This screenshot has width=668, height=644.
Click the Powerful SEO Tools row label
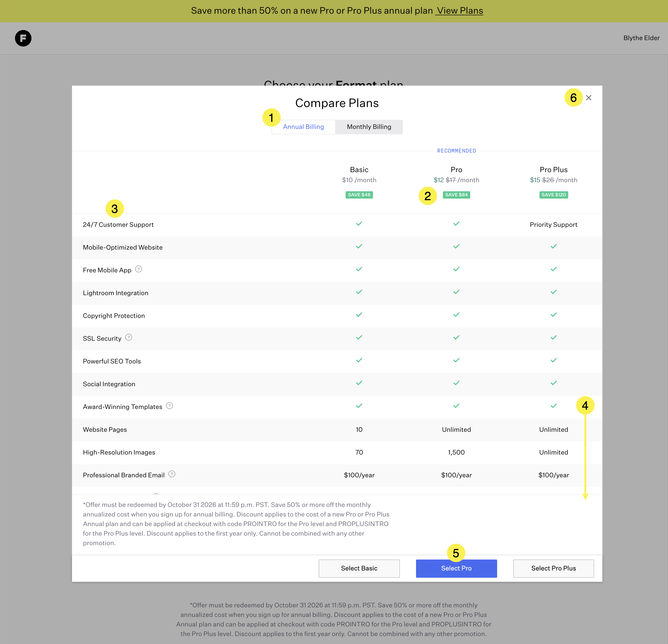pyautogui.click(x=112, y=361)
